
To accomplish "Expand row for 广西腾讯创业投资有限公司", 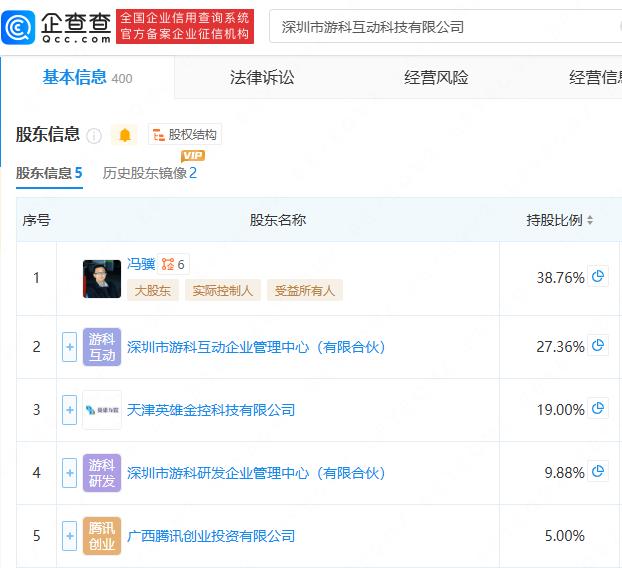I will pyautogui.click(x=70, y=536).
